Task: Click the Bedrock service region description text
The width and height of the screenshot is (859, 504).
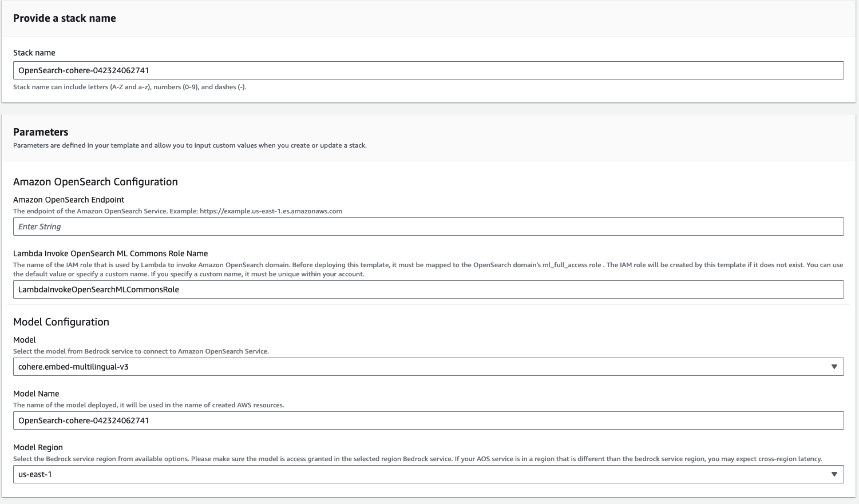Action: coord(418,459)
